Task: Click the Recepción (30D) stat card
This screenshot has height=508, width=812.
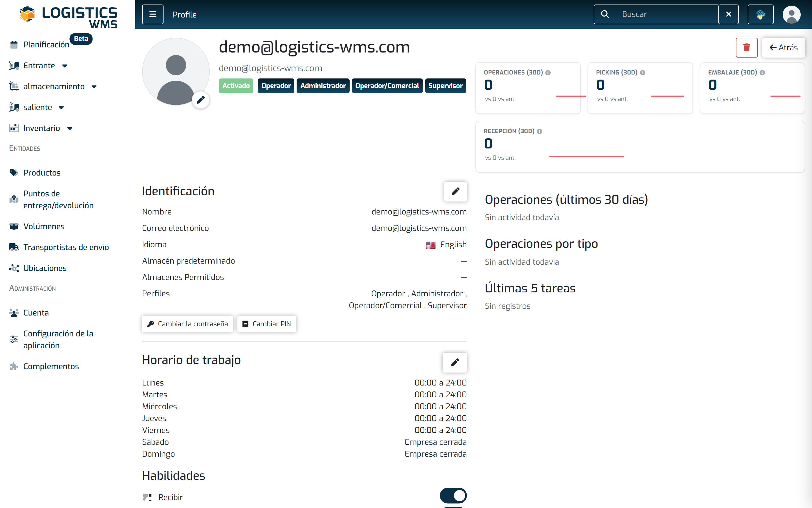Action: 640,147
